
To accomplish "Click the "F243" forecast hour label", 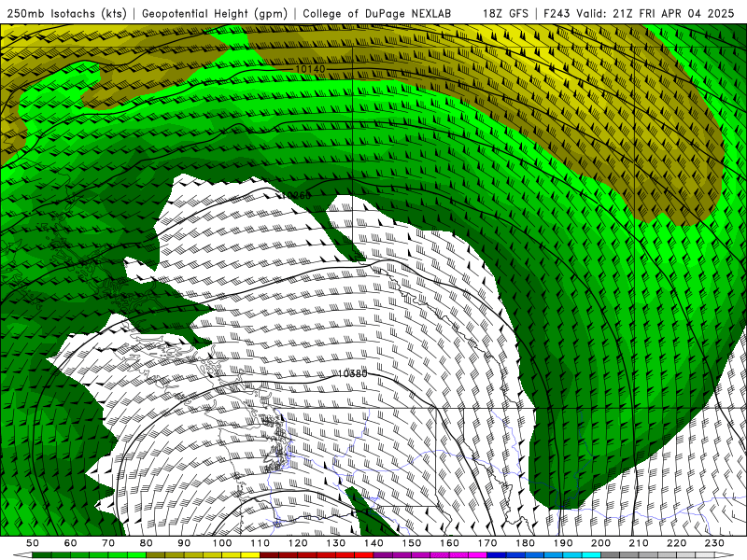I will tap(557, 13).
